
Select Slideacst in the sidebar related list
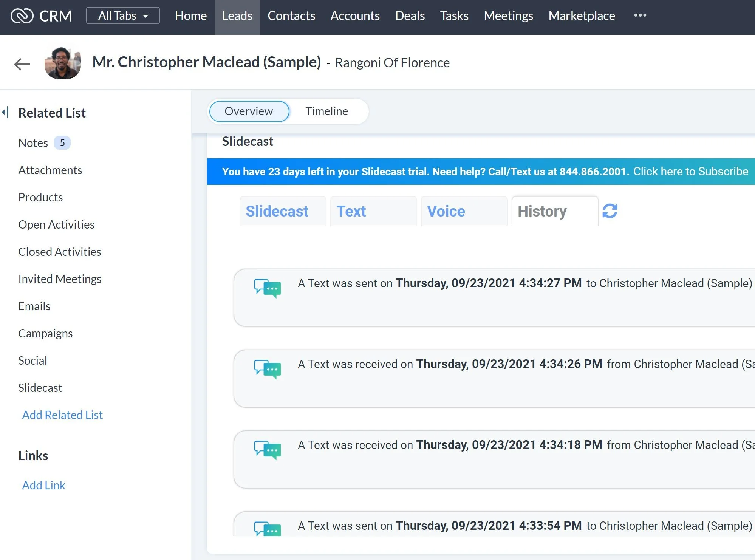40,388
